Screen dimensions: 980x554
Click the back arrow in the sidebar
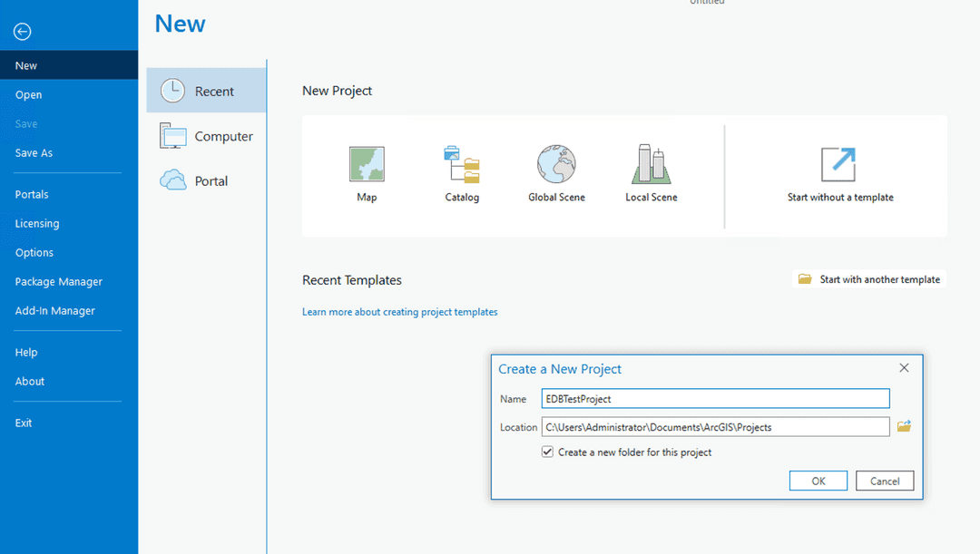(x=21, y=31)
